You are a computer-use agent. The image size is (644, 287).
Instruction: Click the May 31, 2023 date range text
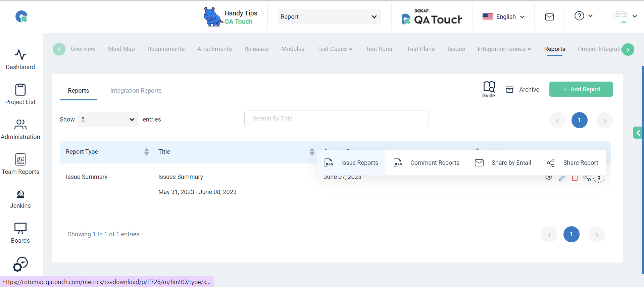197,192
